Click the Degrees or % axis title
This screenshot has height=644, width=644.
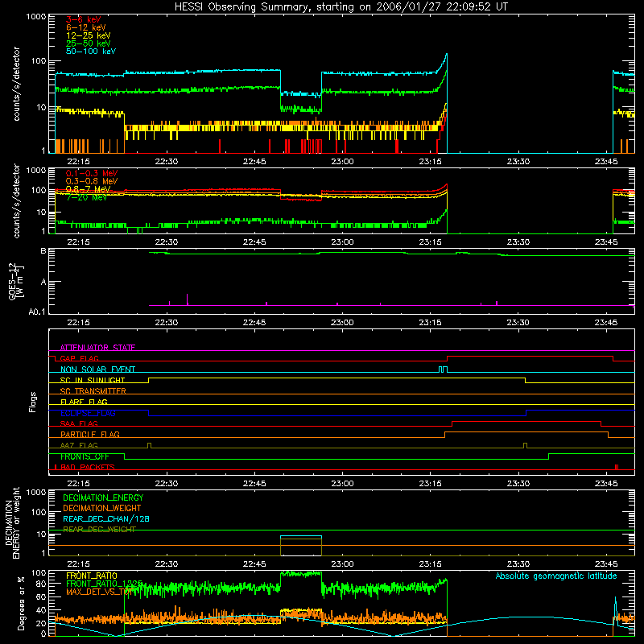(x=21, y=604)
